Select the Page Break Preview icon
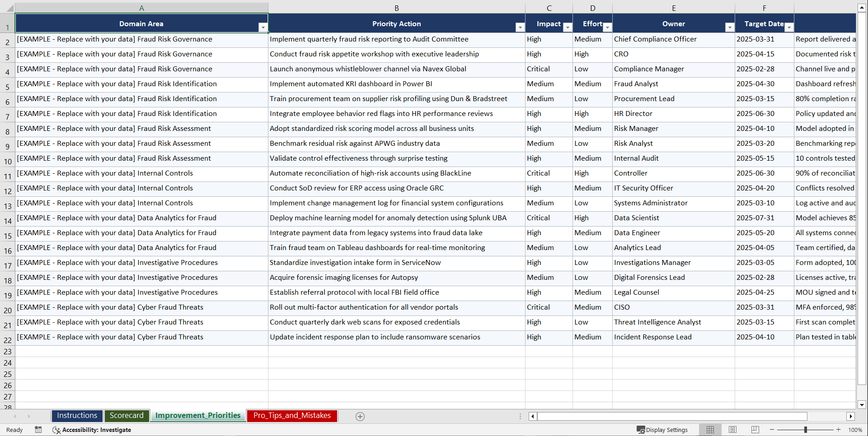Image resolution: width=868 pixels, height=436 pixels. coord(755,430)
